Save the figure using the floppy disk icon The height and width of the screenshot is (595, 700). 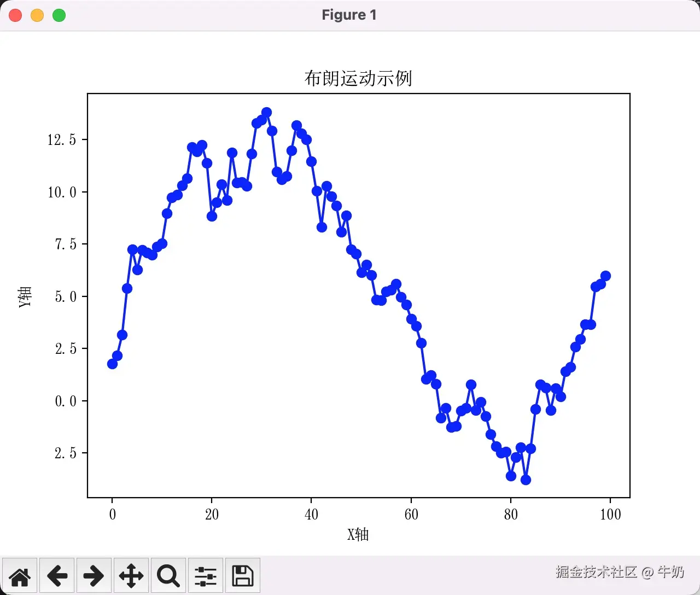pos(242,575)
